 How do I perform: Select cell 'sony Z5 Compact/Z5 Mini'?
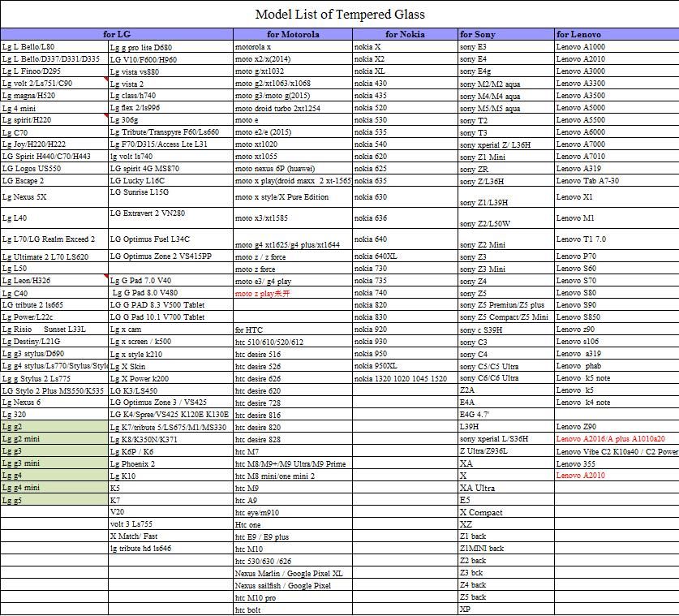(x=505, y=317)
